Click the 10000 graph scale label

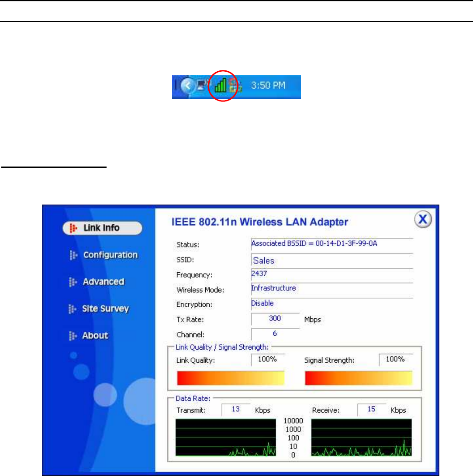coord(293,421)
